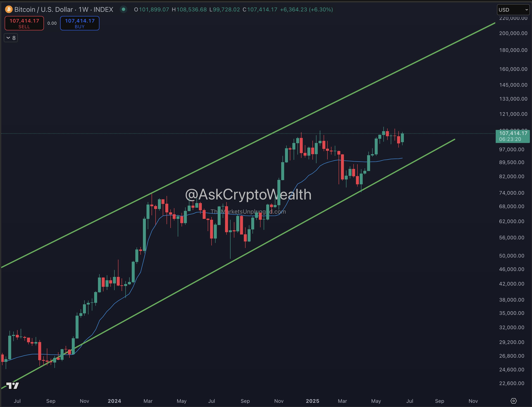Click the red SELL 107,414.17 button

pyautogui.click(x=24, y=23)
